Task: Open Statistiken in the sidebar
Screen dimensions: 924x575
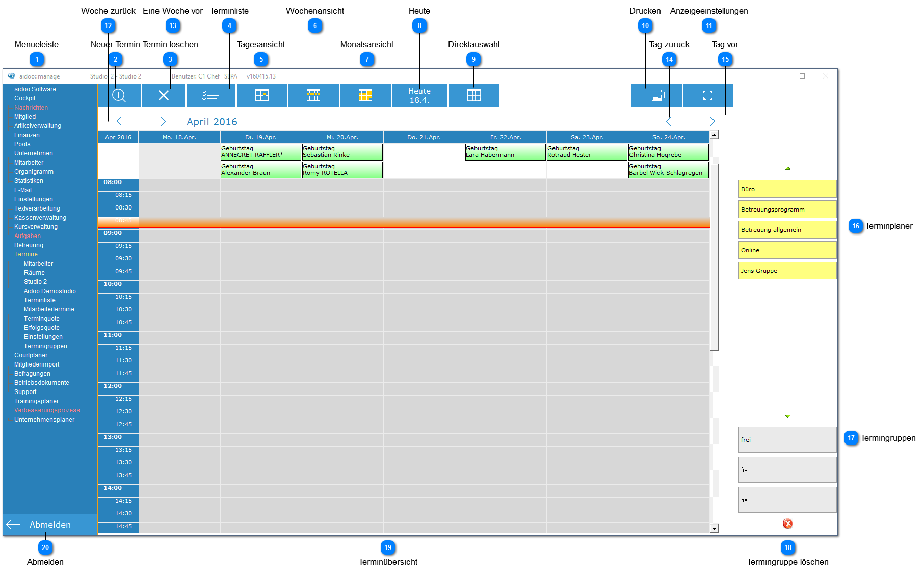Action: pyautogui.click(x=29, y=181)
